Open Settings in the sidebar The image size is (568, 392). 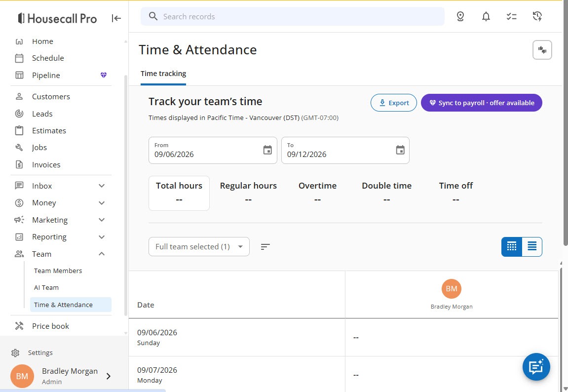(x=40, y=353)
